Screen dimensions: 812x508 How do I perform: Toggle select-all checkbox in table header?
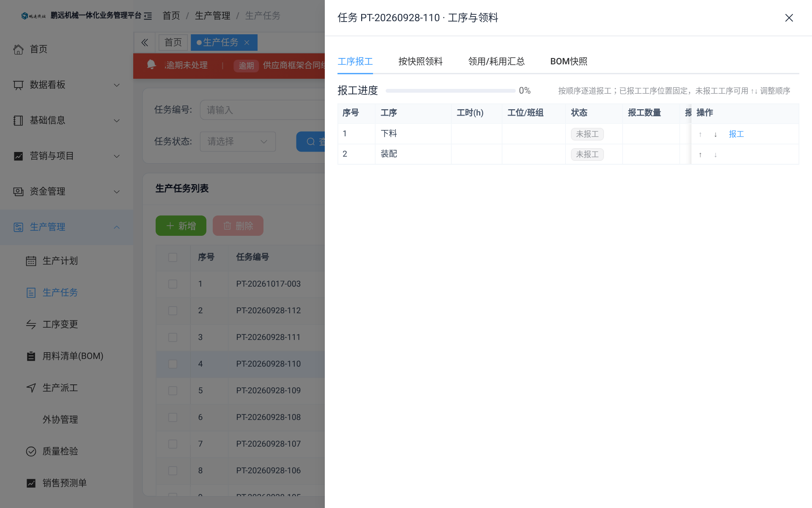(173, 257)
